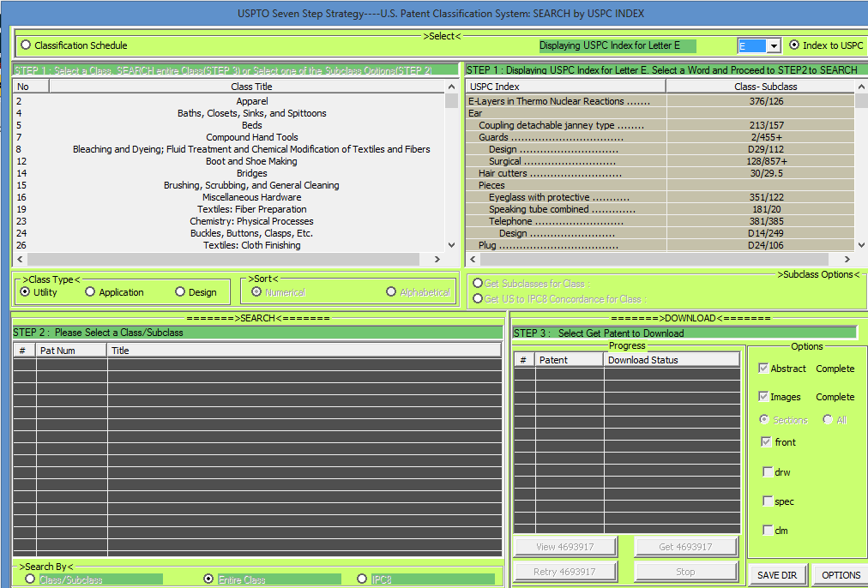The width and height of the screenshot is (868, 588).
Task: Select Textiles: Cloth Finishing class
Action: click(229, 245)
